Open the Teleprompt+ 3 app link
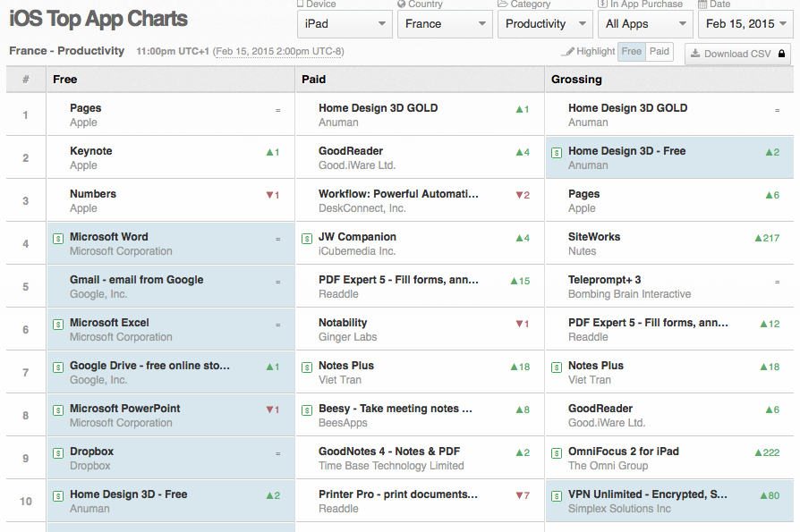This screenshot has height=532, width=800. [605, 279]
